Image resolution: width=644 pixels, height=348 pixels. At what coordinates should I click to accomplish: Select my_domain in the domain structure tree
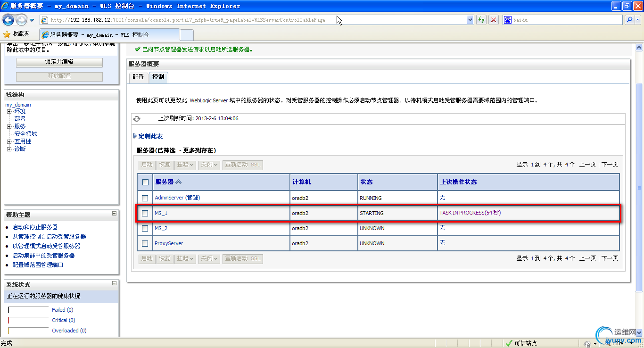pos(18,105)
